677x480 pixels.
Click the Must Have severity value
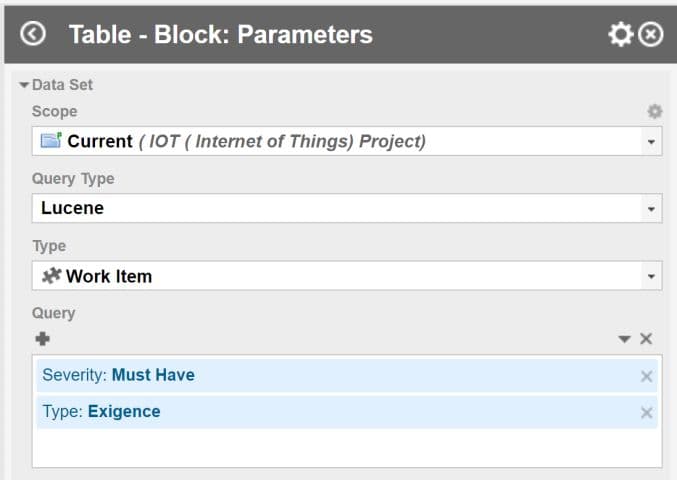(153, 375)
